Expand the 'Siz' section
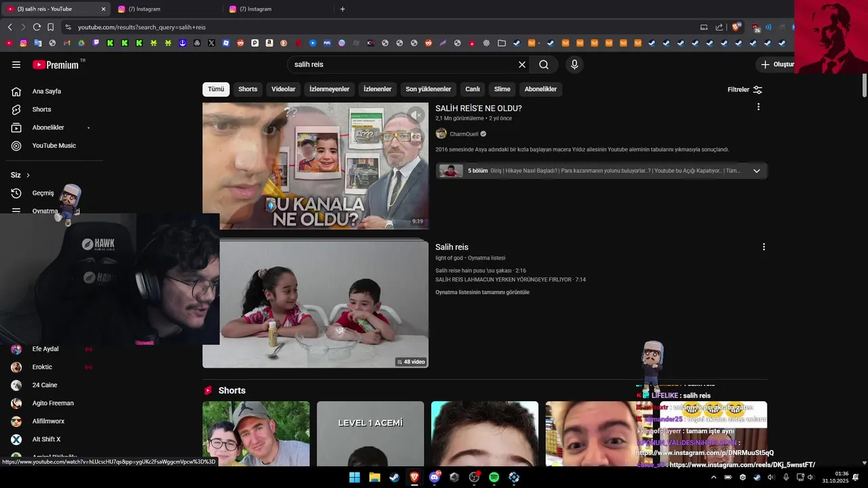Image resolution: width=868 pixels, height=488 pixels. [20, 175]
